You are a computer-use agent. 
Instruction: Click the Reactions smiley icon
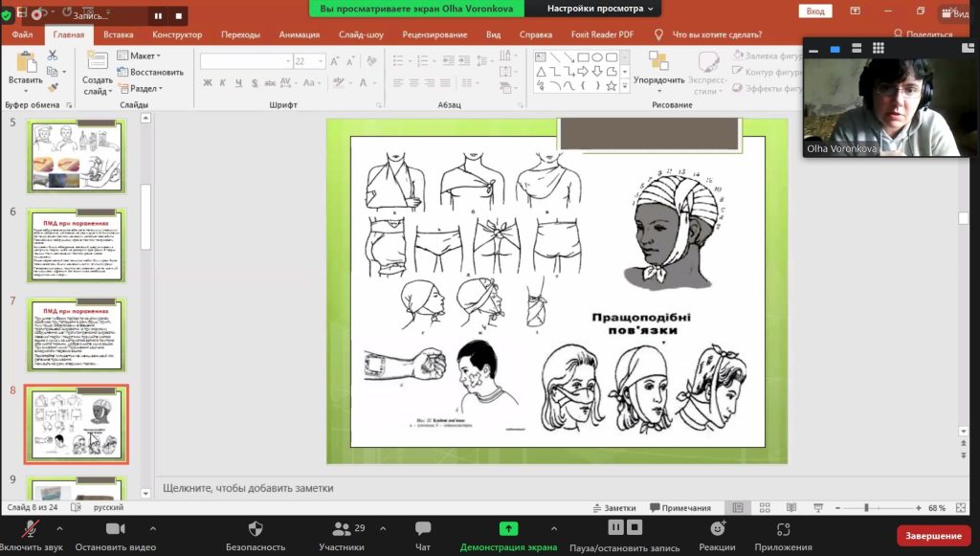tap(718, 528)
